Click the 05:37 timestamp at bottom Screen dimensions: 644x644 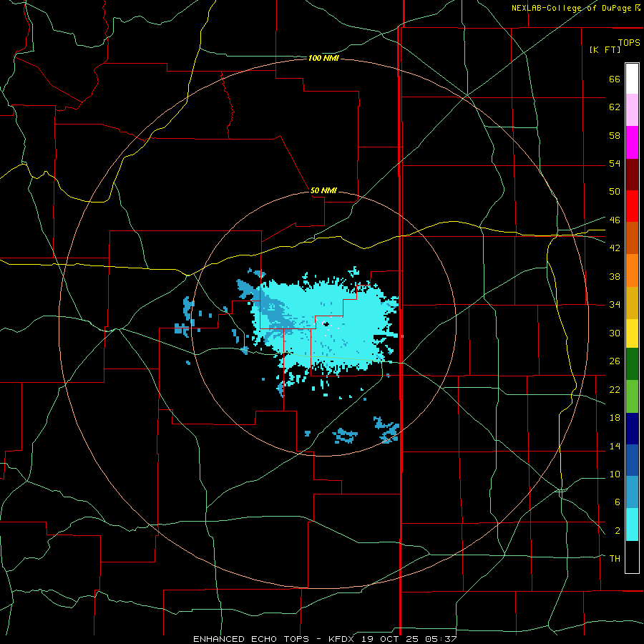click(442, 639)
